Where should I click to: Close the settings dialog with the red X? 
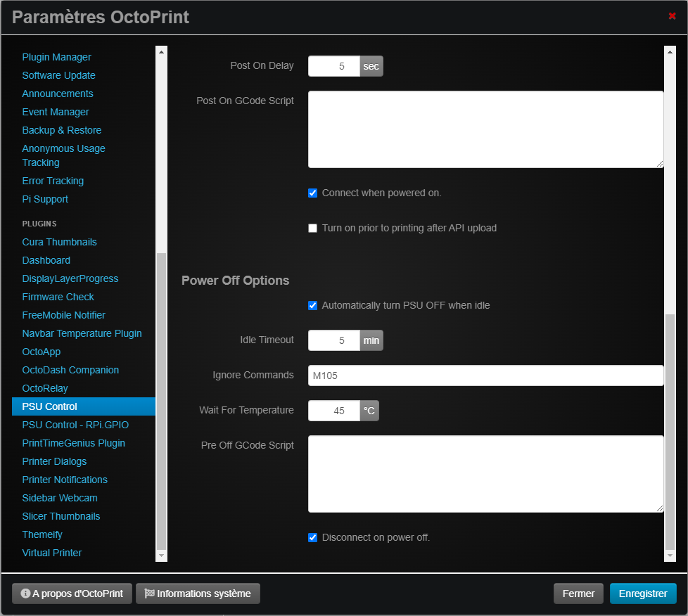672,16
